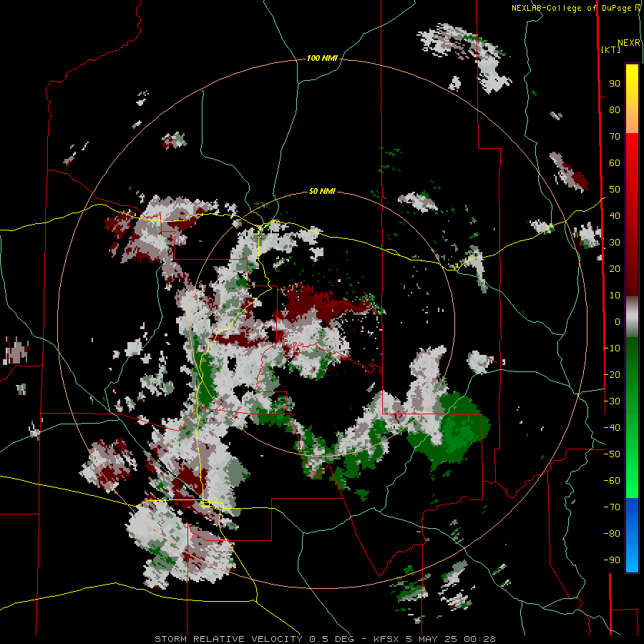Click the 60 value on the color scale
This screenshot has width=644, height=644.
615,163
